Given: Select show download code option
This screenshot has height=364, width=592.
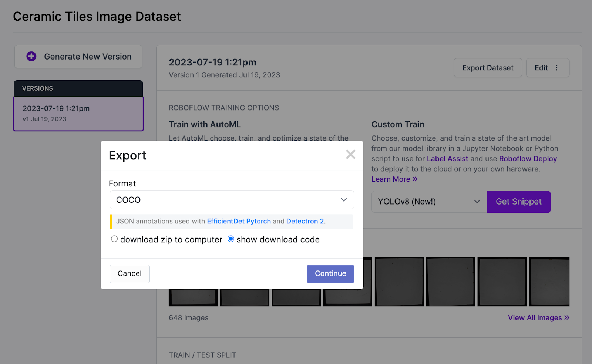Looking at the screenshot, I should pos(231,239).
